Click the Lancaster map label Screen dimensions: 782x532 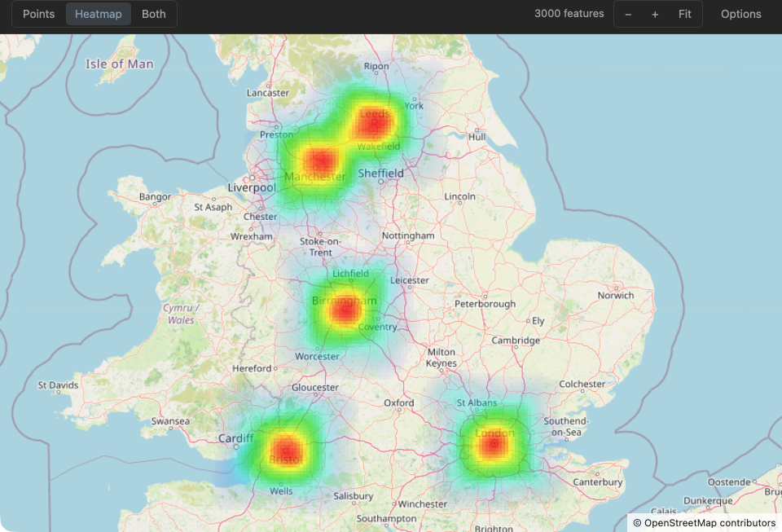coord(268,93)
